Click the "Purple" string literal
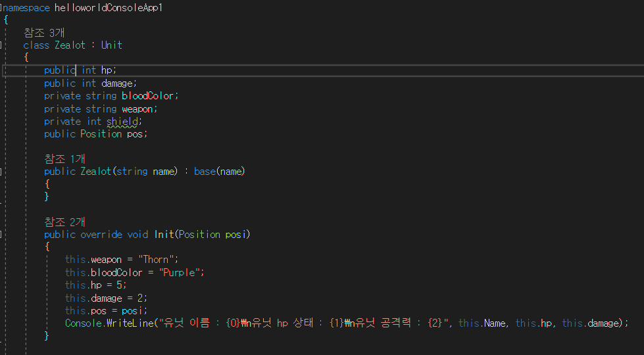The height and width of the screenshot is (355, 644). coord(179,273)
